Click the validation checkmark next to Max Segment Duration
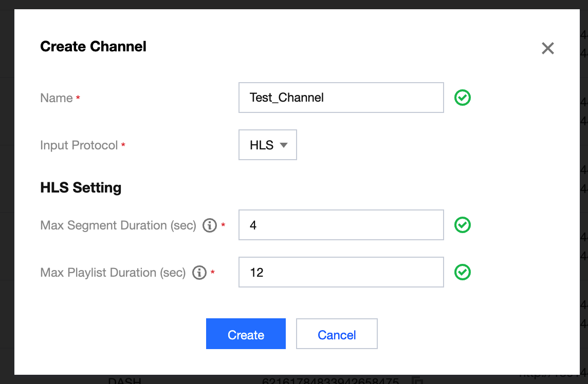This screenshot has height=384, width=588. [x=463, y=225]
